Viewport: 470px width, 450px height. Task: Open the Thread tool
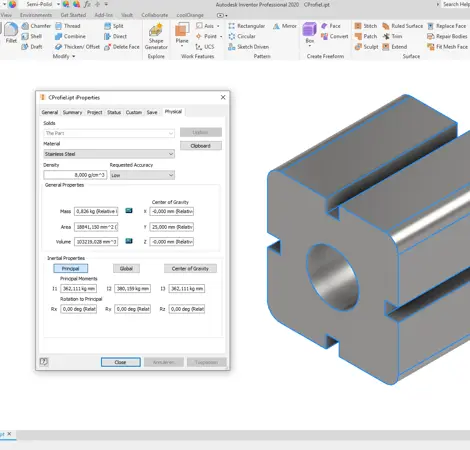68,26
